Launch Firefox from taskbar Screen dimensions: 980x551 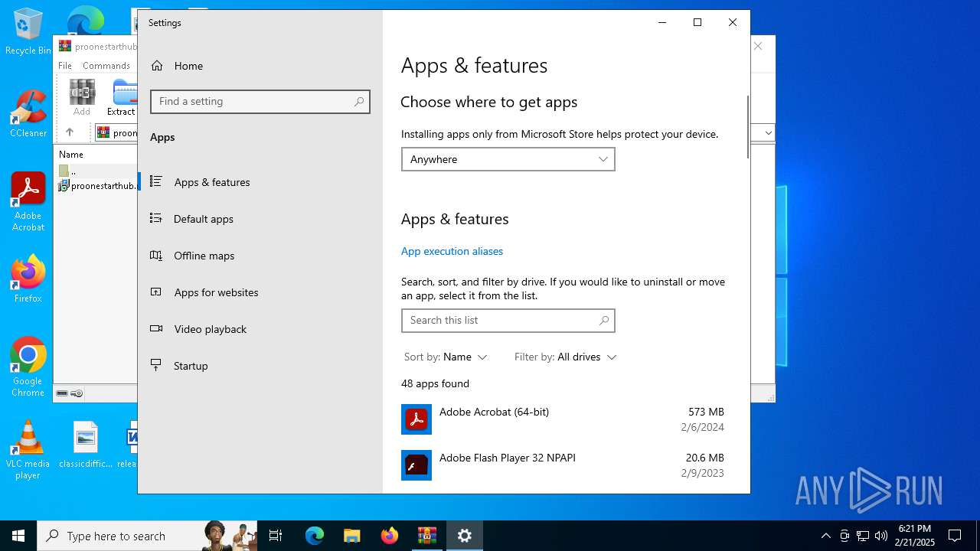(389, 536)
